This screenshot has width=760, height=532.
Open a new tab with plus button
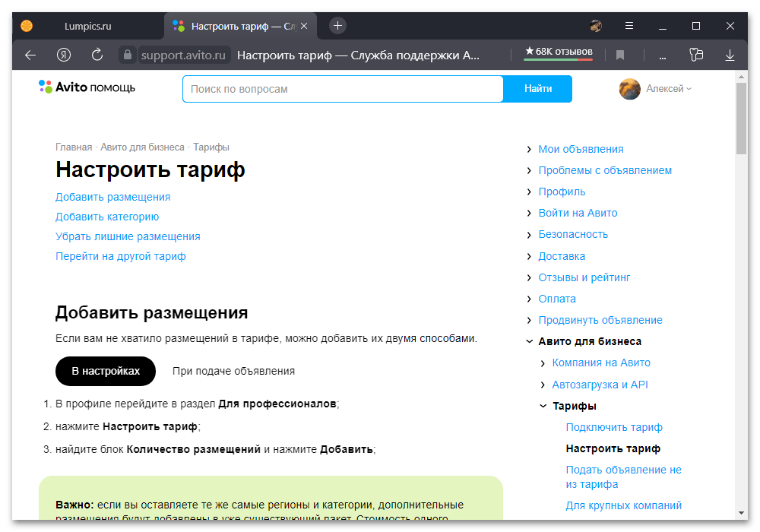(x=338, y=25)
